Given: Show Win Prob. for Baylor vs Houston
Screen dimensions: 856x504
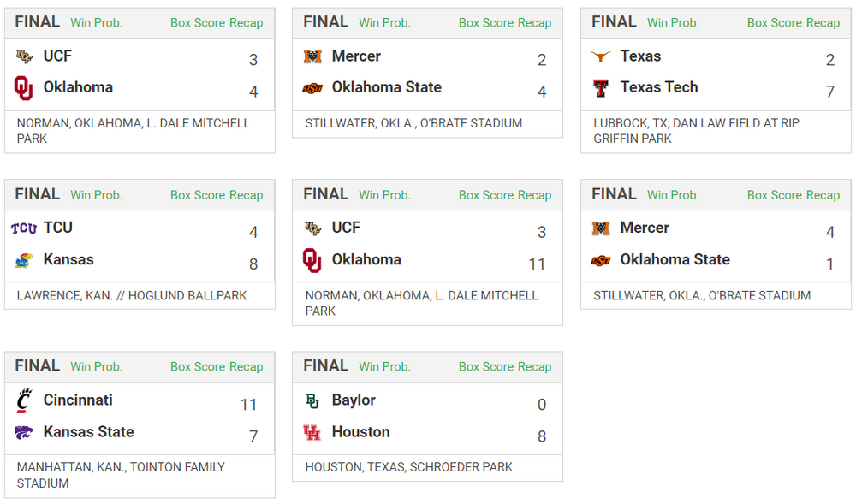Looking at the screenshot, I should click(384, 366).
